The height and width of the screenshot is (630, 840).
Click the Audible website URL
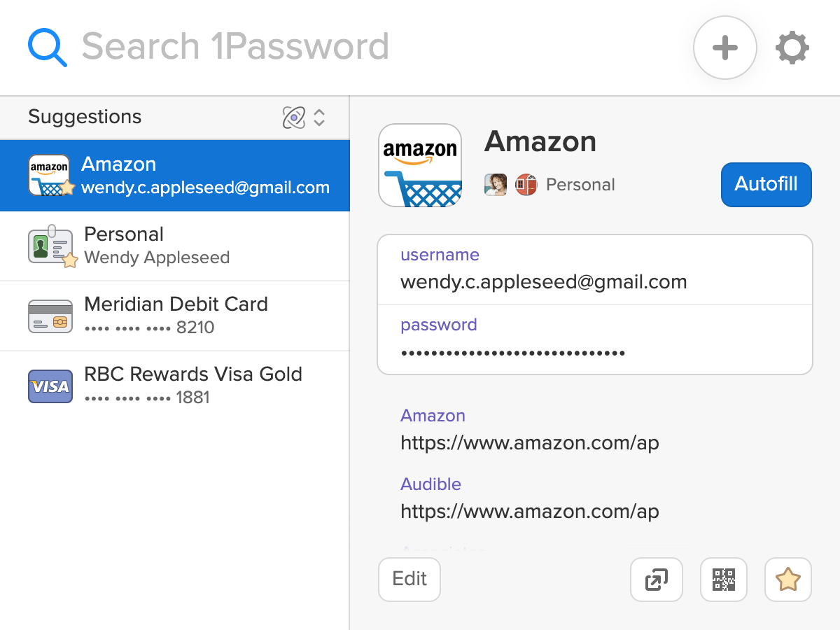coord(530,512)
